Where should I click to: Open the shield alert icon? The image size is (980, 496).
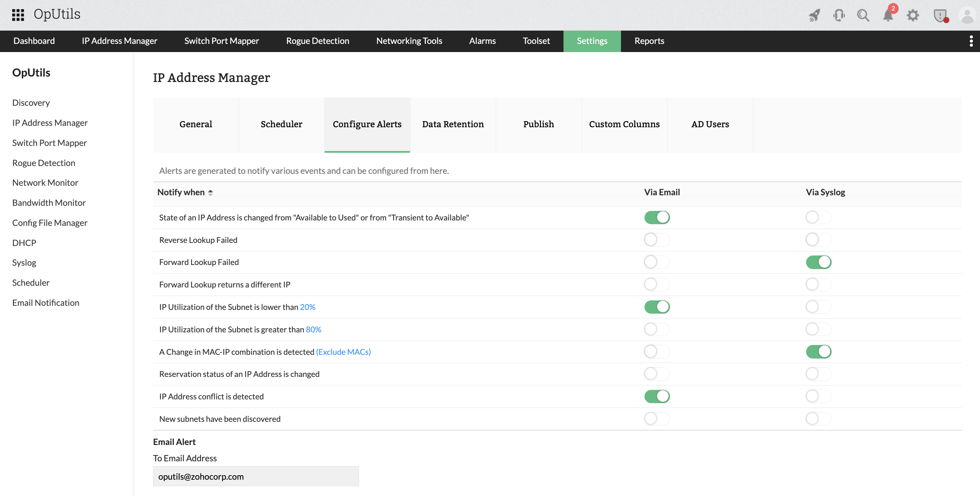coord(941,16)
